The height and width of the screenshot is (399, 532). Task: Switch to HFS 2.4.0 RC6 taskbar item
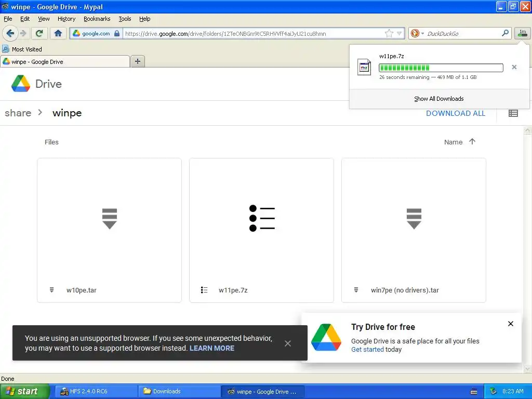point(96,391)
